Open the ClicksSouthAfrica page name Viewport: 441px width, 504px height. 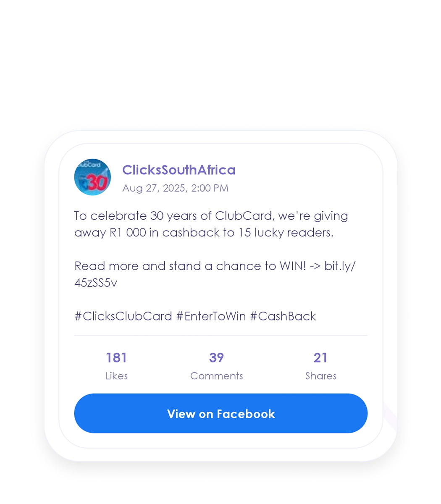click(x=178, y=170)
